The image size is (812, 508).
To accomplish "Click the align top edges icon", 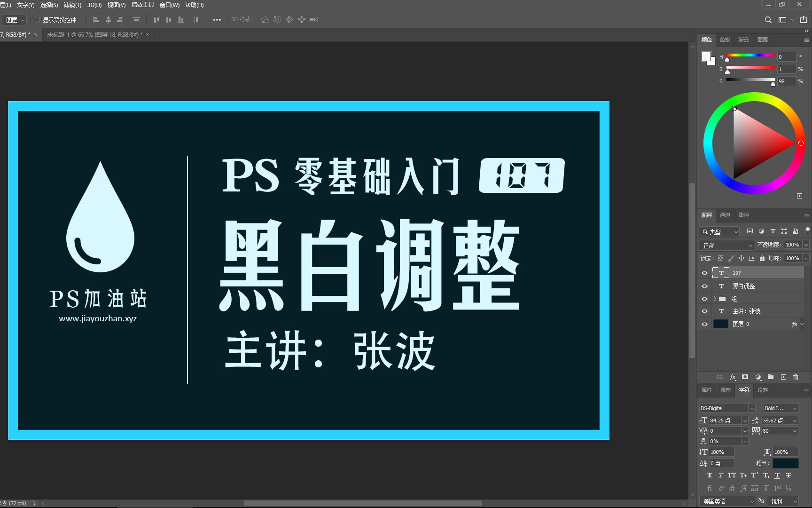I will point(156,20).
